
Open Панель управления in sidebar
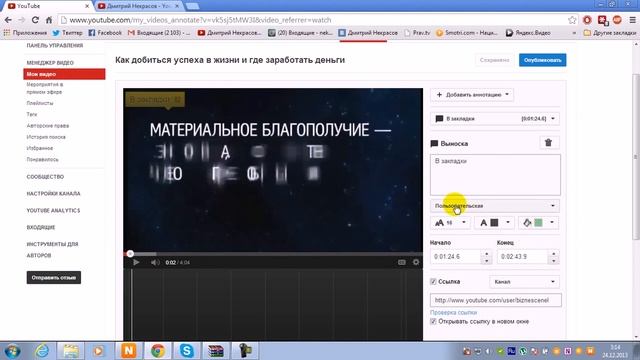click(x=55, y=45)
